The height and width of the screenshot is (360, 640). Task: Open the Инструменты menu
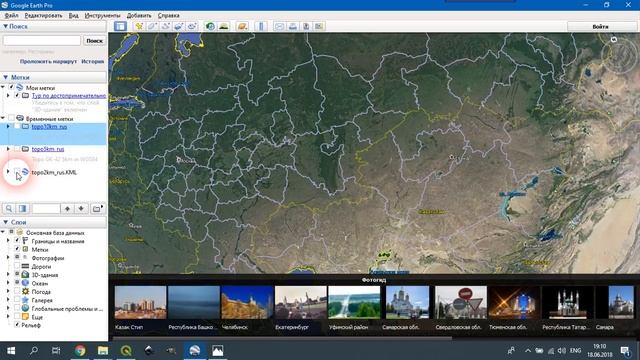pos(102,16)
